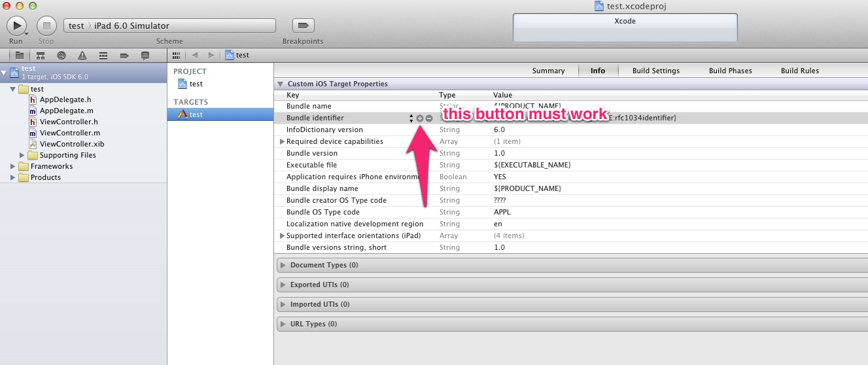868x365 pixels.
Task: Open the related files grid icon in jump bar
Action: pos(176,55)
